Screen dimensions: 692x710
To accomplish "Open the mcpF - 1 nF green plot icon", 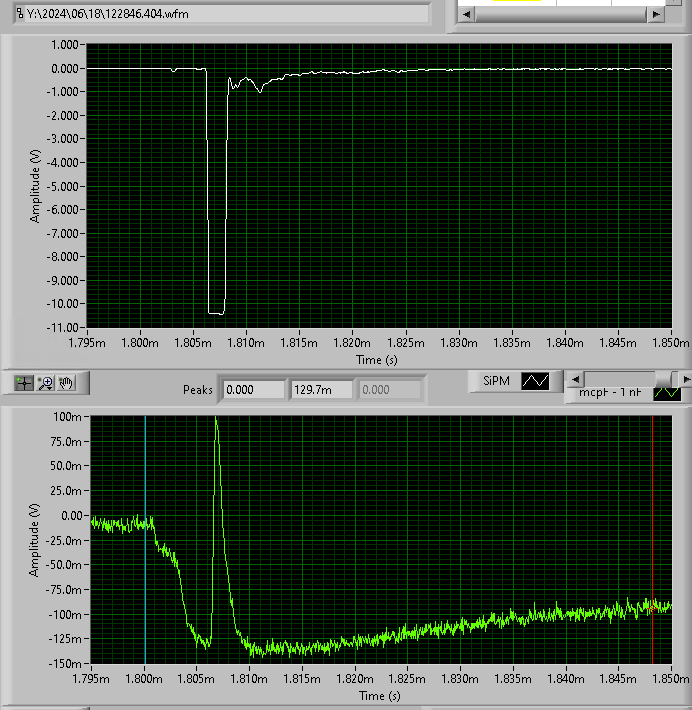I will (667, 393).
